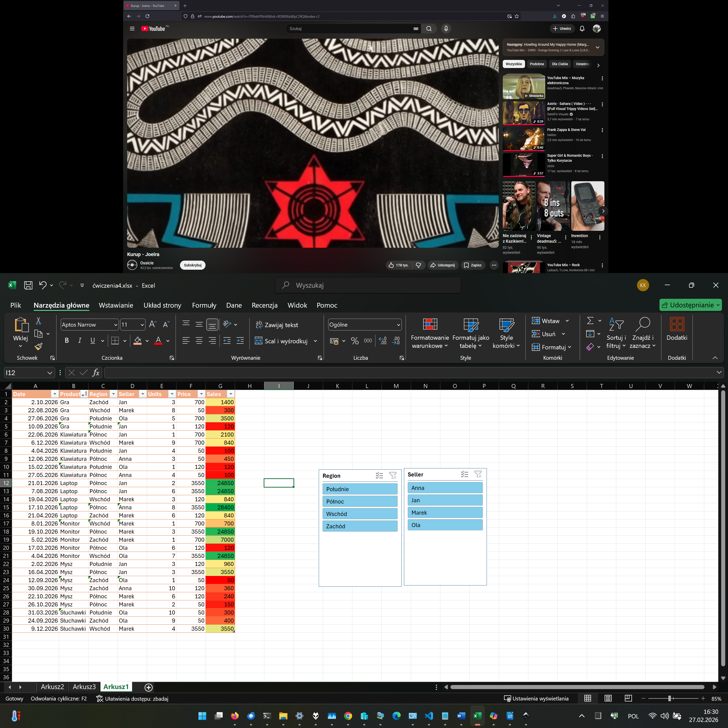The width and height of the screenshot is (728, 728).
Task: Click the YouTube dislike thumbs-down icon
Action: pyautogui.click(x=418, y=265)
